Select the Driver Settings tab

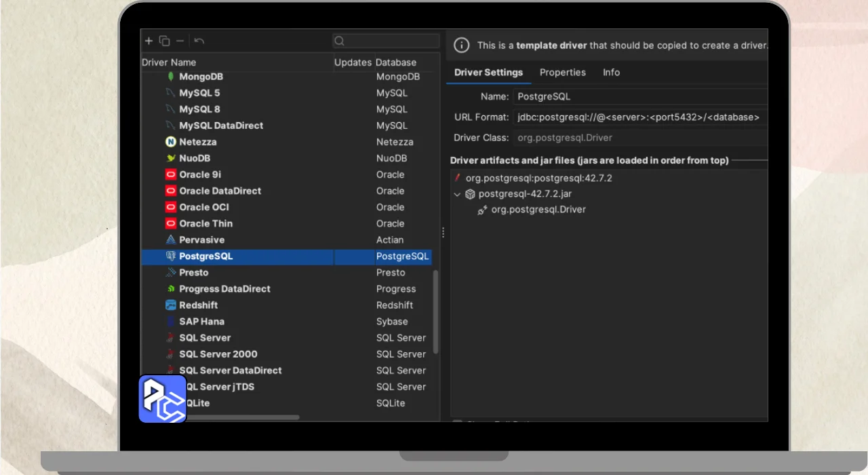[x=488, y=73]
